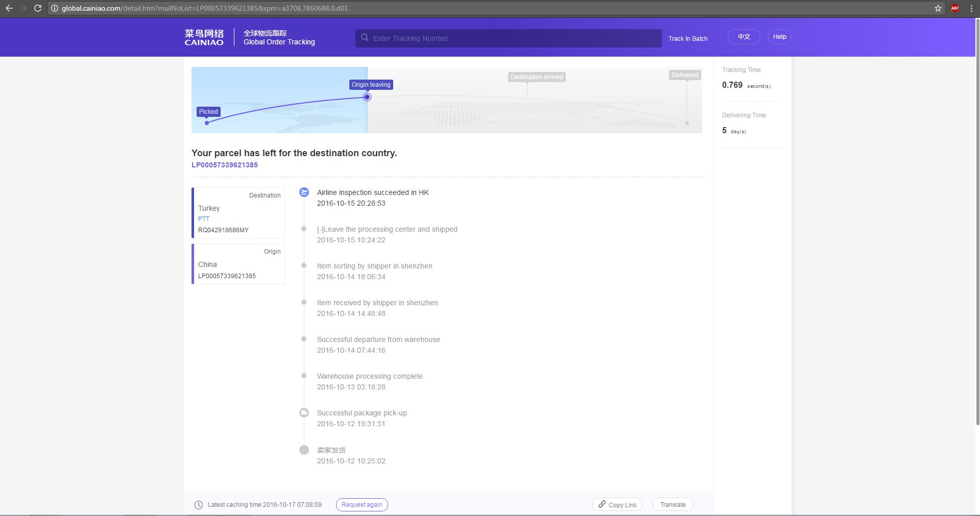Switch language to 中文

tap(744, 37)
